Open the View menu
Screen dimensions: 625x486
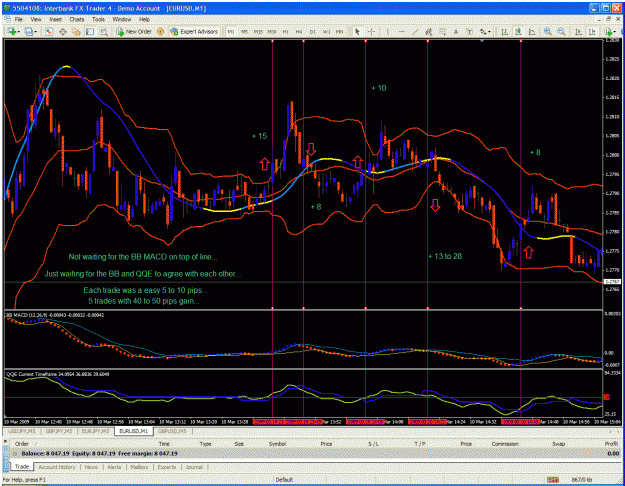coord(36,19)
